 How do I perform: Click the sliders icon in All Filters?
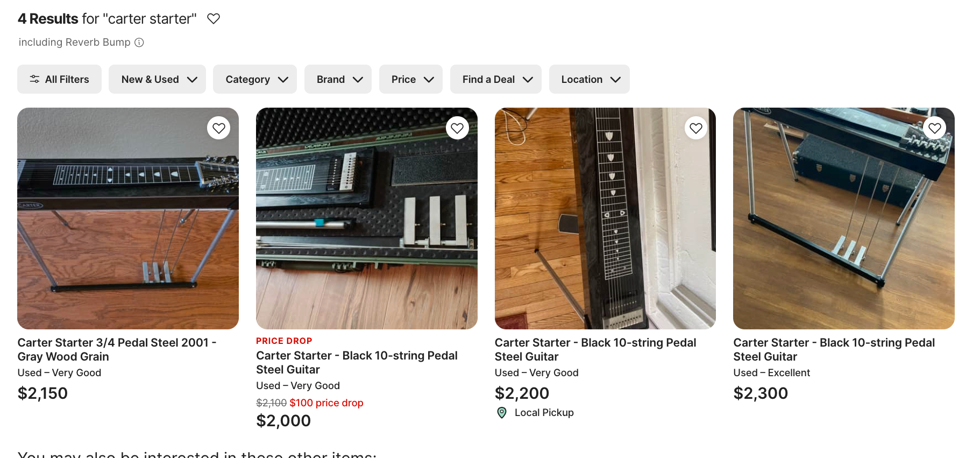click(x=34, y=79)
